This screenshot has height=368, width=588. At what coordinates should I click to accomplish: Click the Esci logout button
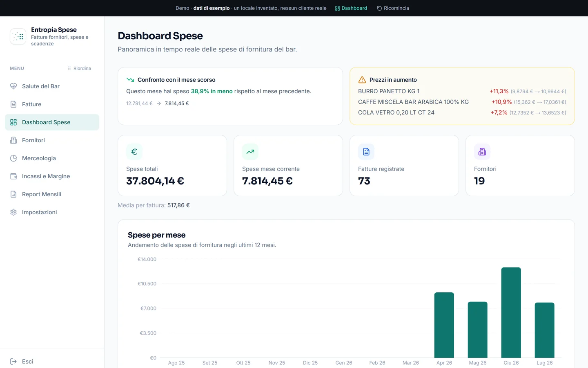tap(52, 361)
